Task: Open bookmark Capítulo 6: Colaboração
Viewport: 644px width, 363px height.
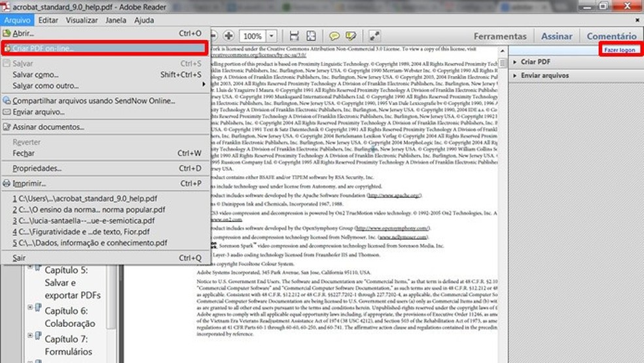Action: [70, 317]
